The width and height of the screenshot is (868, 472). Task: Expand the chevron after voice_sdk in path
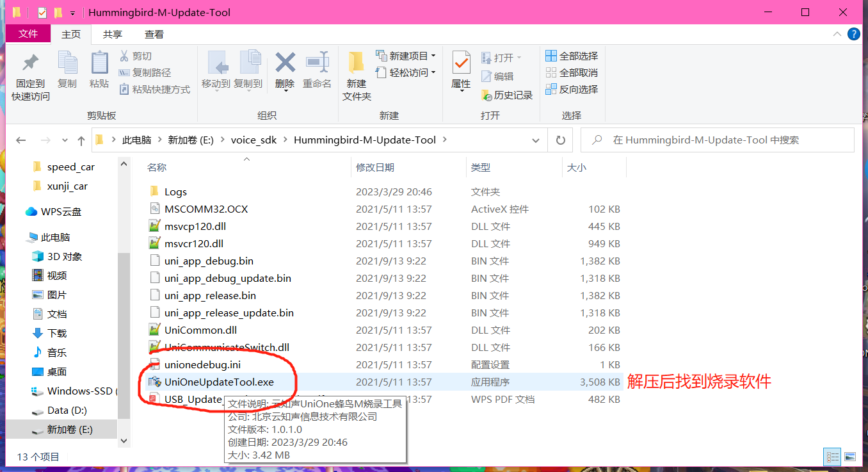pos(285,140)
